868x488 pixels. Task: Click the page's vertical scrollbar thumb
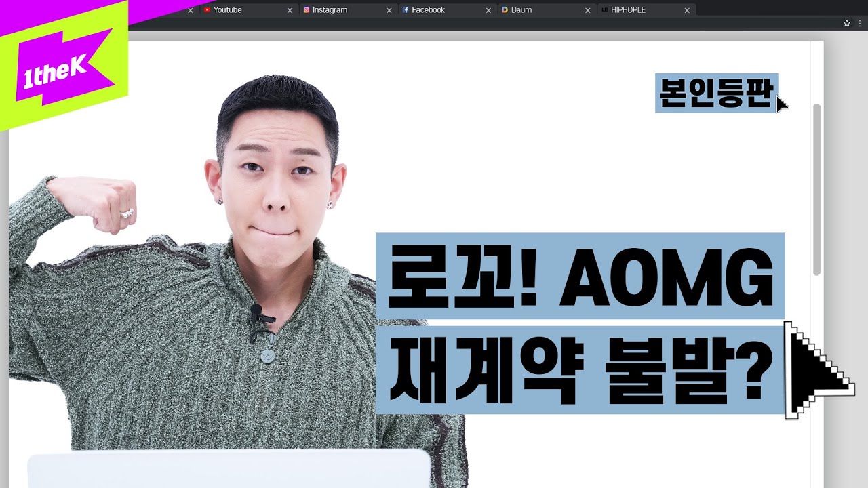817,190
